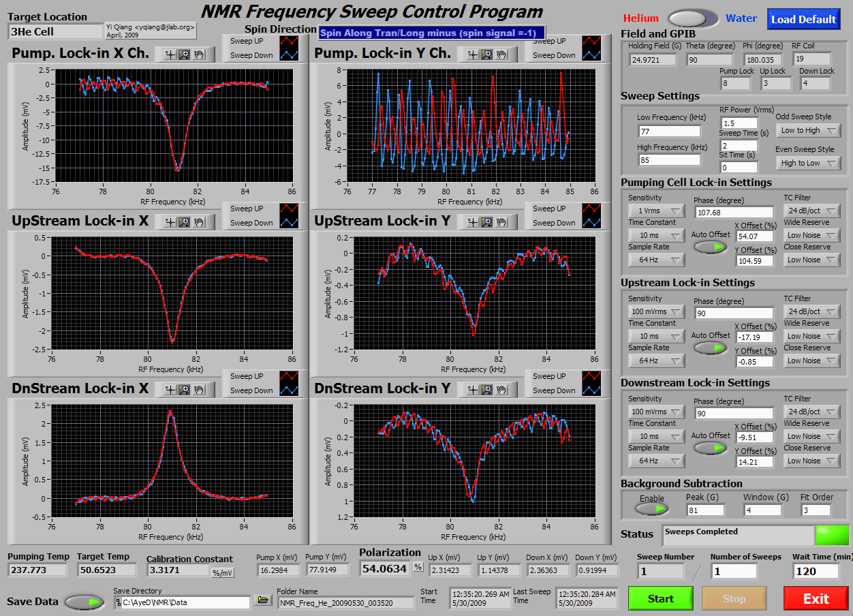Click the 'Sweeps Completed' status text

tap(701, 532)
